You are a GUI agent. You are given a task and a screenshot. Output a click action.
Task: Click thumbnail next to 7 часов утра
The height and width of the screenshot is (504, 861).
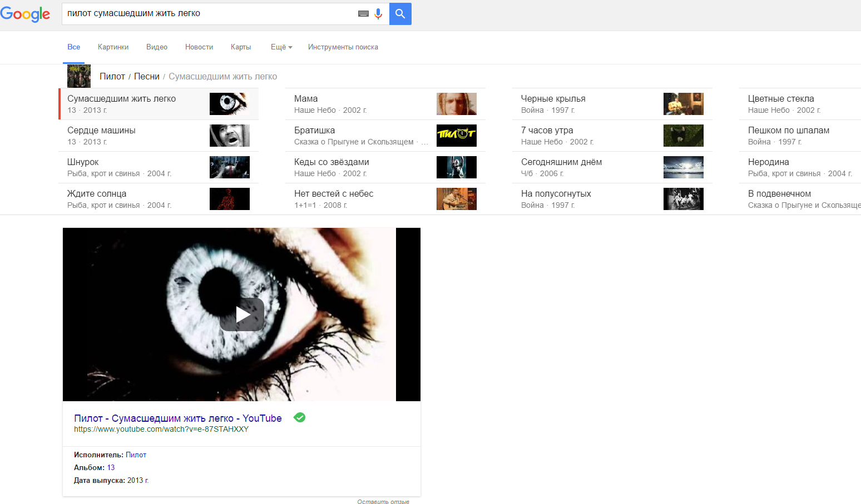(684, 136)
